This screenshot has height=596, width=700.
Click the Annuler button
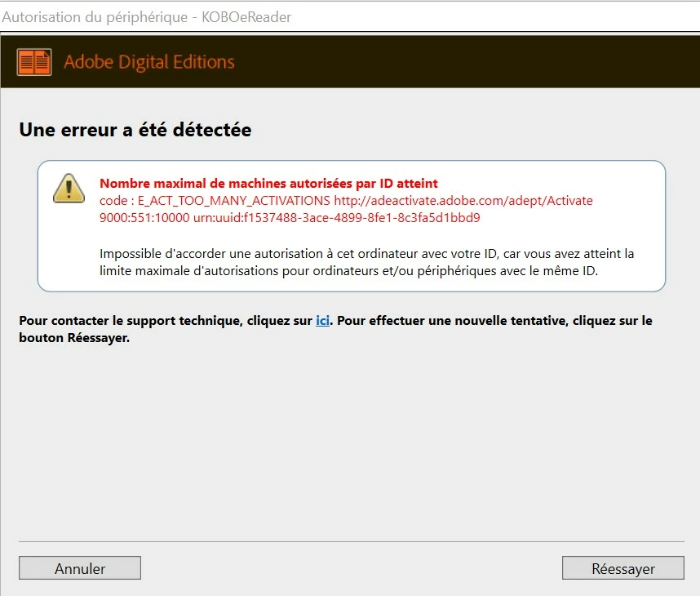(80, 568)
